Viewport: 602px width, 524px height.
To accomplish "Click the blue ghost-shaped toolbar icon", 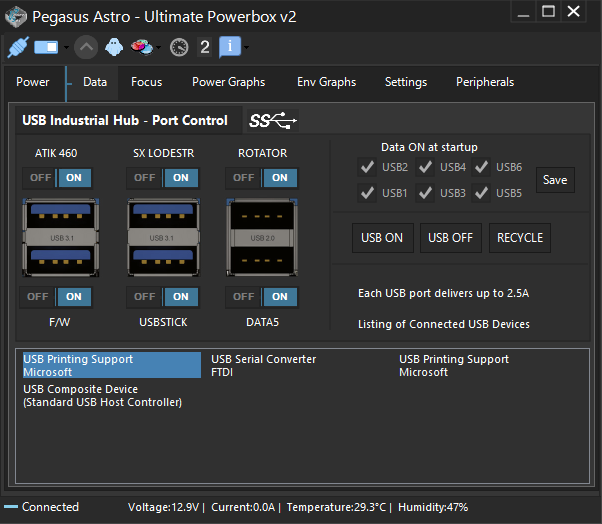I will point(114,47).
